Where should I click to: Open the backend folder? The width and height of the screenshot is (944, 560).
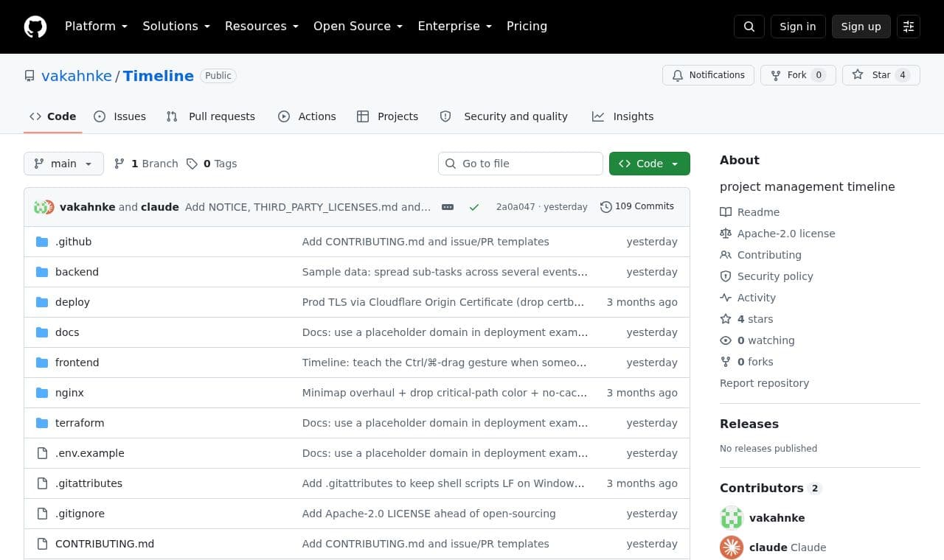77,272
